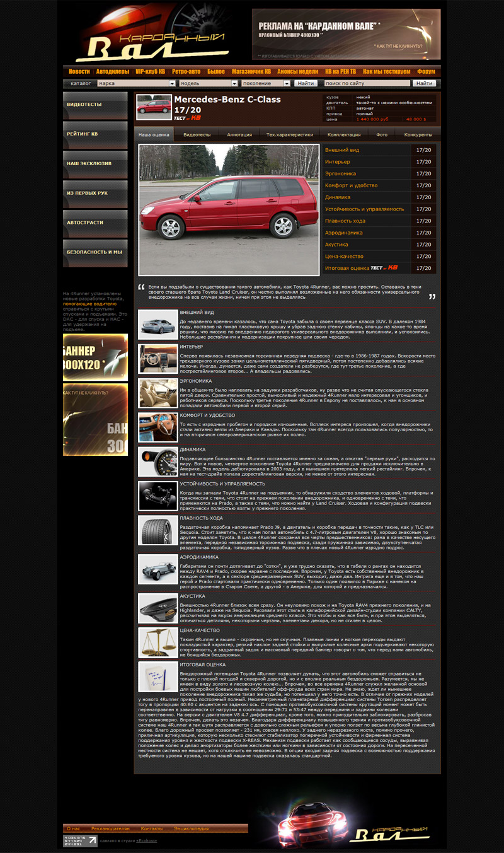Open the 'КВ на РЕН ТВ' menu item
Screen dimensions: 504x853
pos(340,71)
